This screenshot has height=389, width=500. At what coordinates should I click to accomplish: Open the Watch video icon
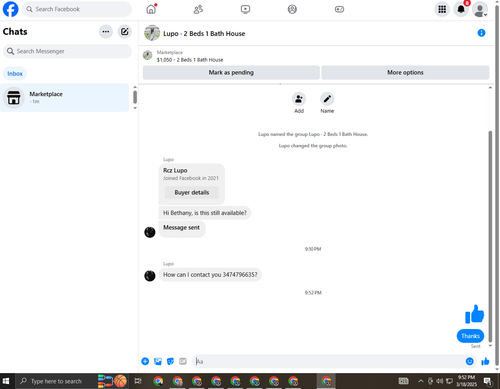click(x=245, y=9)
